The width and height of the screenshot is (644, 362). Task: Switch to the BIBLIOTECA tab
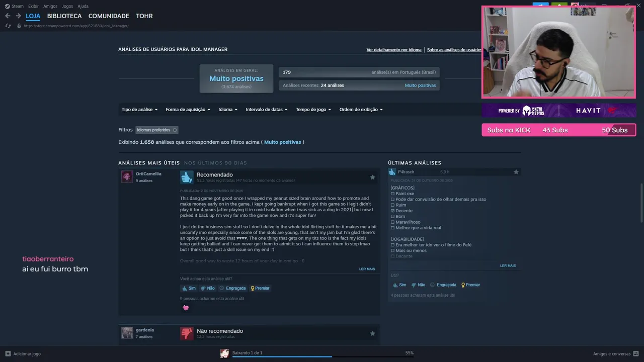coord(64,16)
